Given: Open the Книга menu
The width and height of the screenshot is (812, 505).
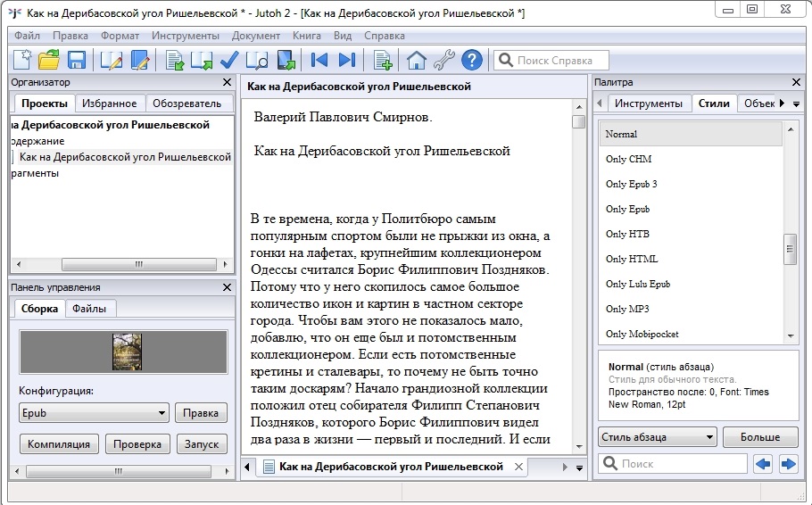Looking at the screenshot, I should [307, 36].
